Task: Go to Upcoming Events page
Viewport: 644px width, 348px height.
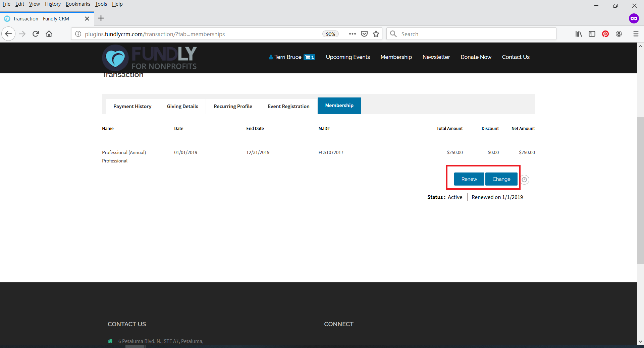Action: [x=348, y=57]
